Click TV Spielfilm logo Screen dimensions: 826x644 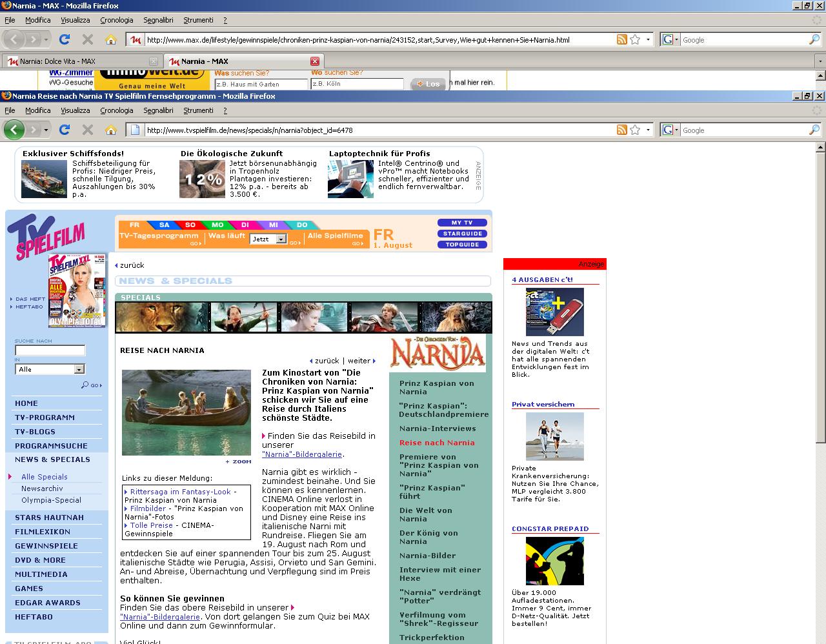(45, 236)
